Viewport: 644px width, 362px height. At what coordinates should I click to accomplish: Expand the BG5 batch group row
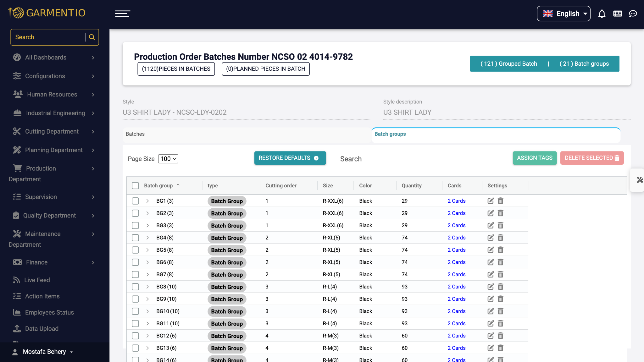pos(147,250)
